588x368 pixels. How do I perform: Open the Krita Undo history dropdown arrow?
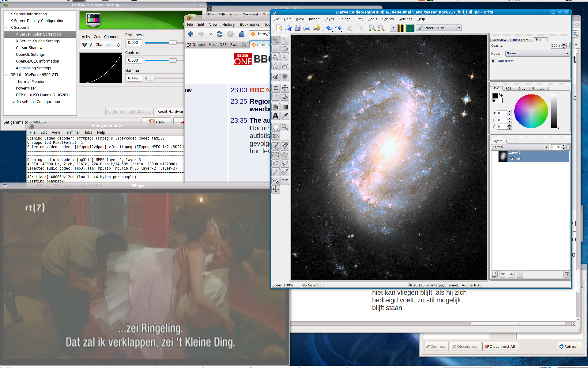(x=332, y=31)
